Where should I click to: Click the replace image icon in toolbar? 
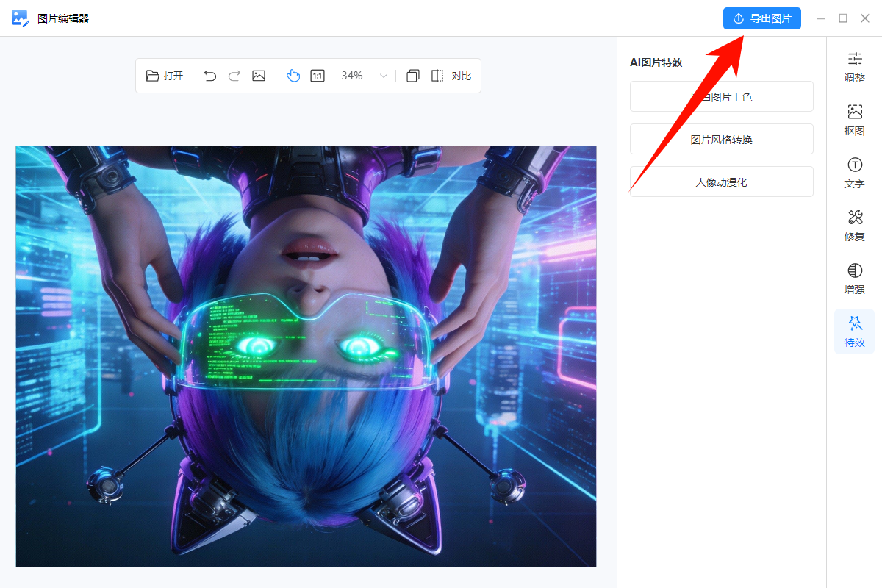point(258,75)
